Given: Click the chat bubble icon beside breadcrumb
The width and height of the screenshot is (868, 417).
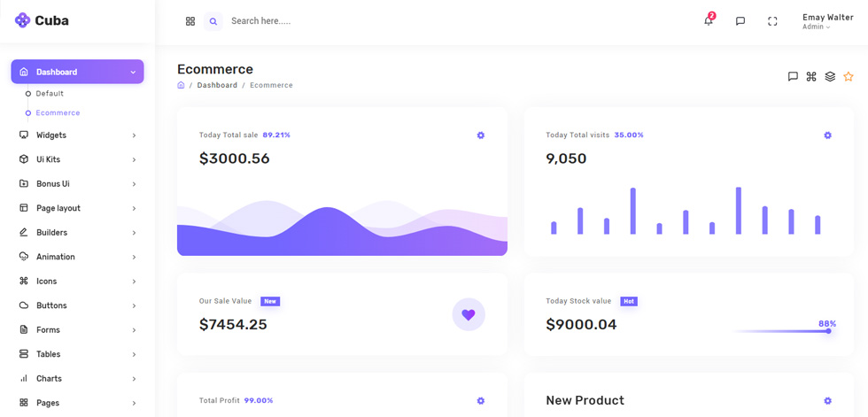Looking at the screenshot, I should point(793,76).
